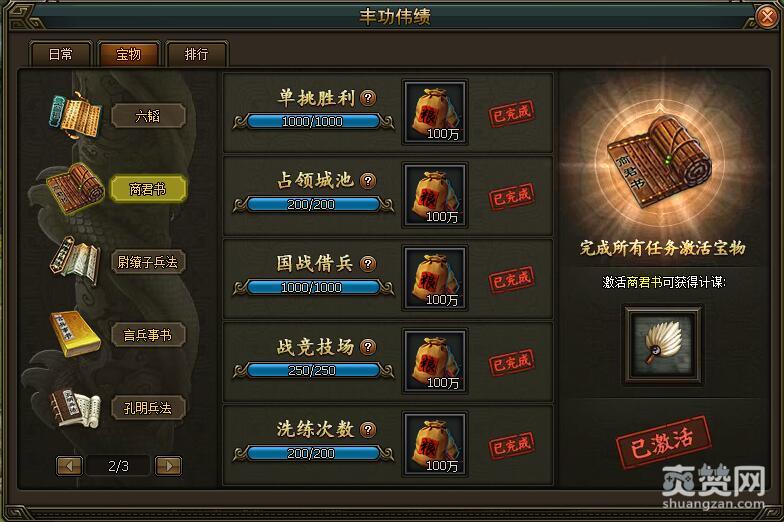The width and height of the screenshot is (784, 522).
Task: Click the yellow 言兵事书 book icon
Action: click(76, 334)
